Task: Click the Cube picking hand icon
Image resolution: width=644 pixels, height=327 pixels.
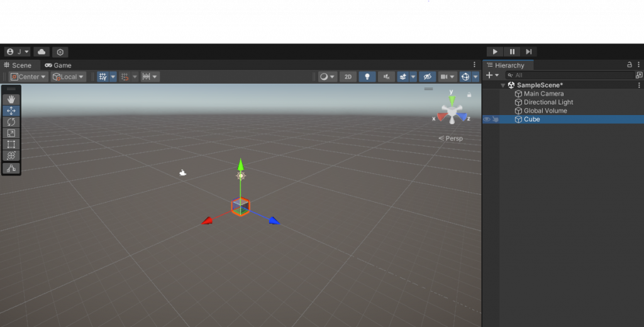Action: (x=496, y=119)
